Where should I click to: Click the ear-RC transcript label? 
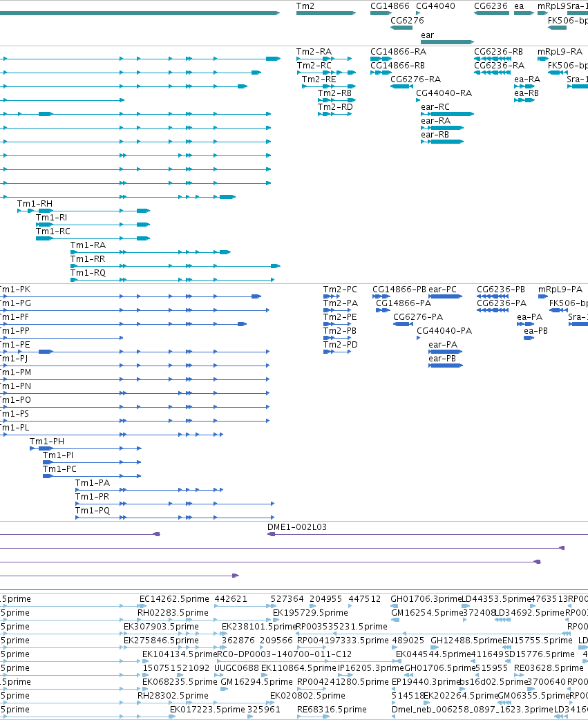coord(435,107)
